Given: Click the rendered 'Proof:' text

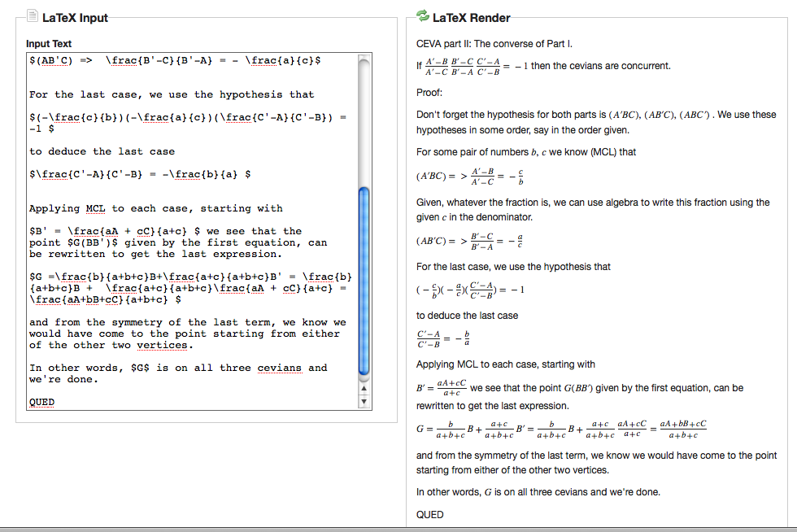Looking at the screenshot, I should coord(429,93).
